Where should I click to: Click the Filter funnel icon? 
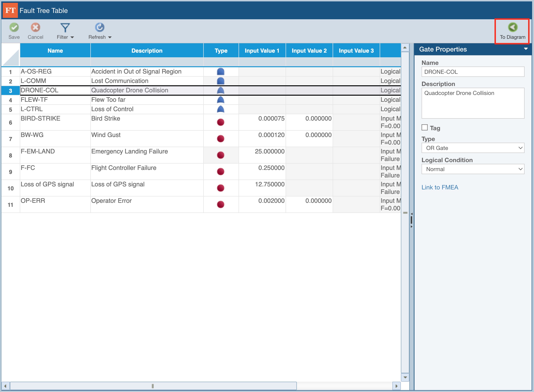pos(65,28)
